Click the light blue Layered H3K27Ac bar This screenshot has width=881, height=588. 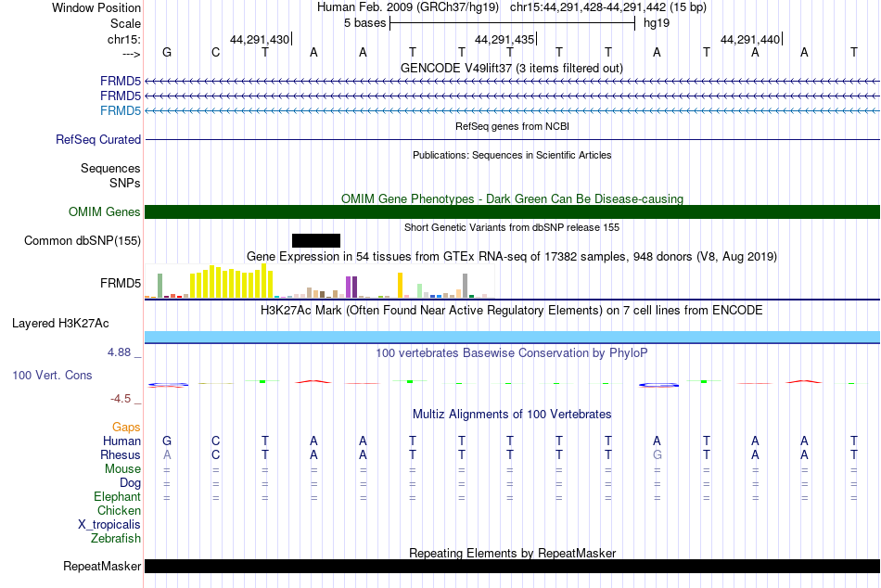click(x=512, y=337)
